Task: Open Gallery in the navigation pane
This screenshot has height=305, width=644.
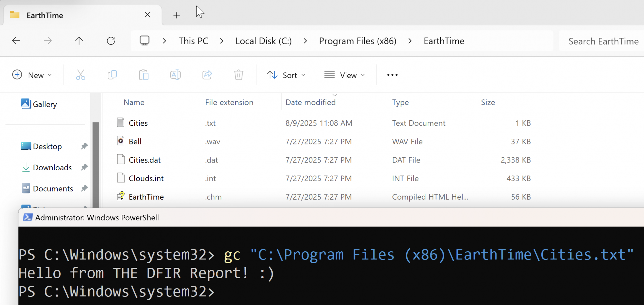Action: pos(45,104)
